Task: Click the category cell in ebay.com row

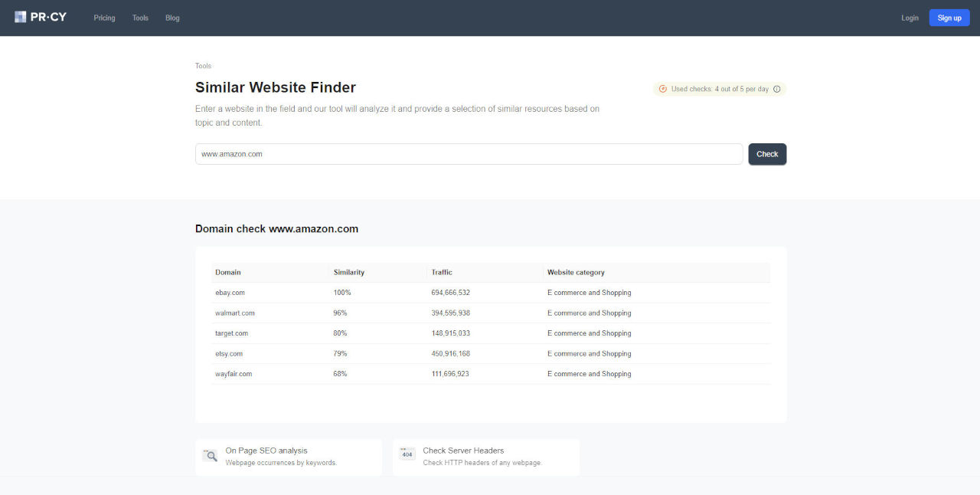Action: coord(589,293)
